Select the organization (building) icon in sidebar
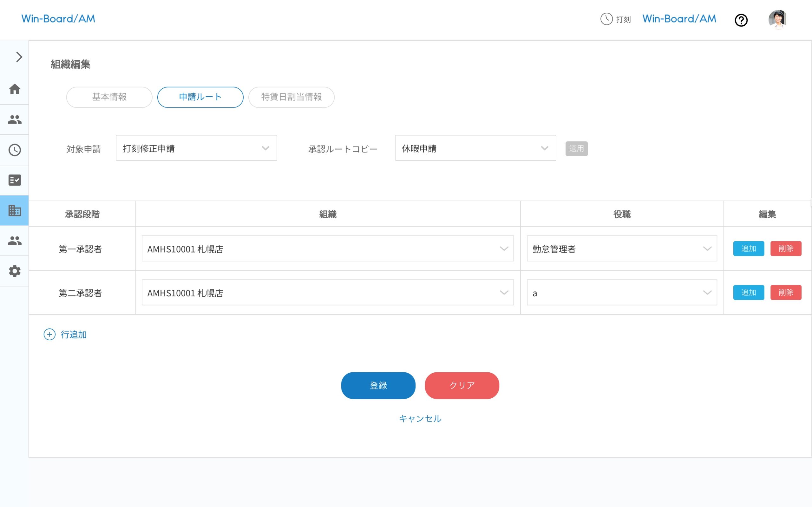Image resolution: width=812 pixels, height=507 pixels. (x=14, y=211)
